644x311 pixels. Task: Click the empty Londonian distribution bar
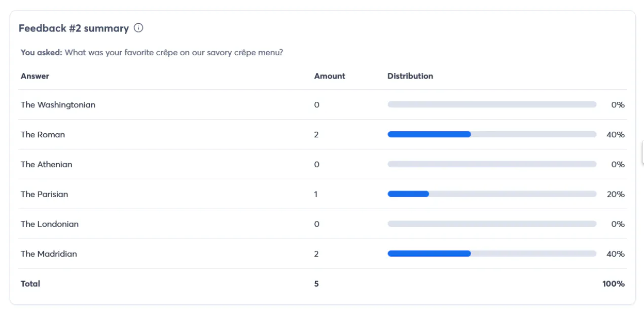(491, 224)
